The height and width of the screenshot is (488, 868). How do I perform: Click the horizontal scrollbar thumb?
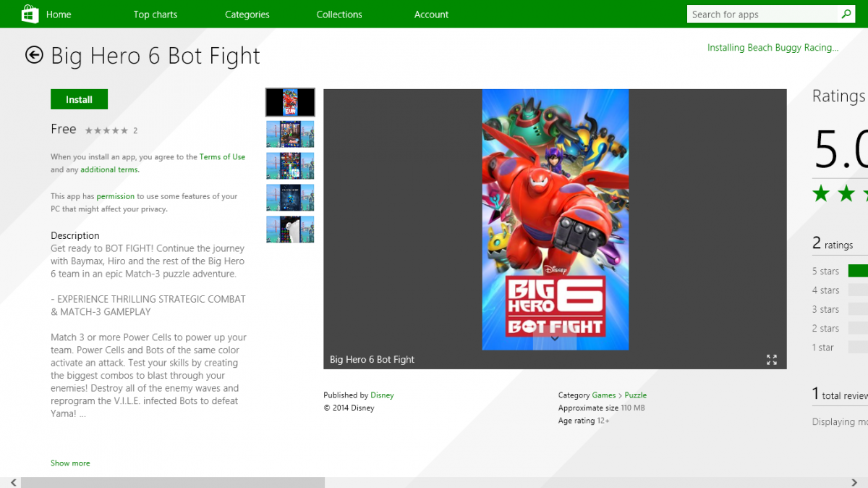coord(173,482)
